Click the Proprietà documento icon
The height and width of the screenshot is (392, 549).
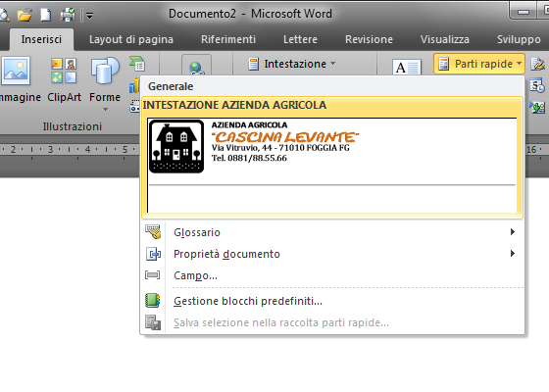tap(153, 254)
